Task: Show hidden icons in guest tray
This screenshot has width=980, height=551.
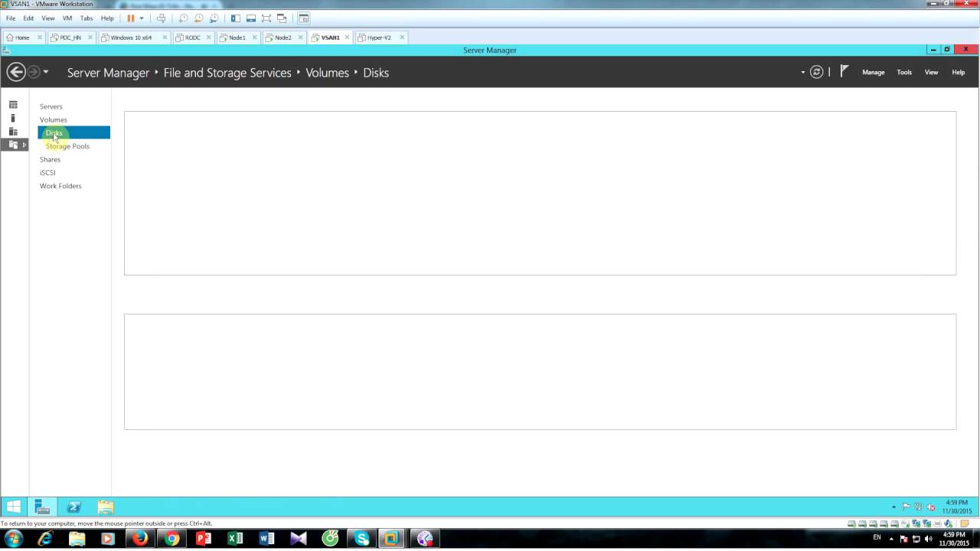Action: pyautogui.click(x=893, y=507)
